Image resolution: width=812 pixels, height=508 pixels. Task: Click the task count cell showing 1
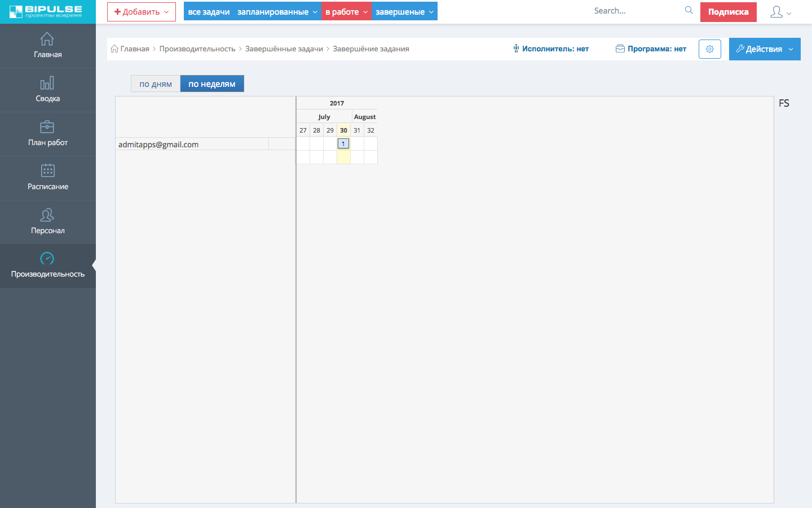click(343, 143)
